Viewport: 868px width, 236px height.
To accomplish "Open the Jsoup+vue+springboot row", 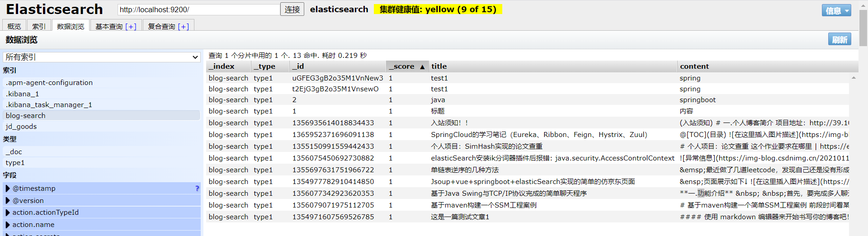I will point(528,181).
